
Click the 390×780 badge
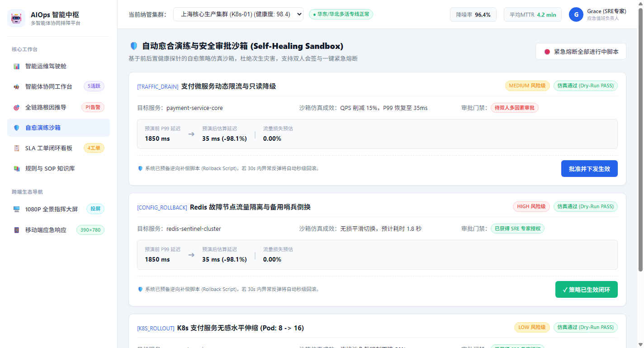click(x=90, y=230)
